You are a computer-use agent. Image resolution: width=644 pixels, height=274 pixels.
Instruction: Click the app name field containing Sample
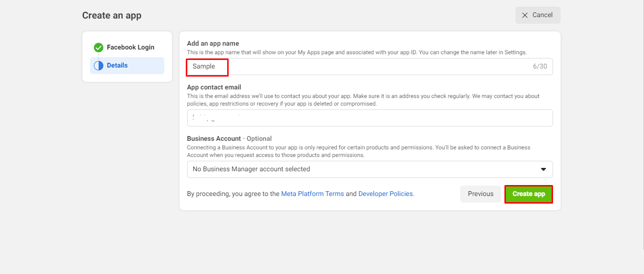click(x=370, y=67)
